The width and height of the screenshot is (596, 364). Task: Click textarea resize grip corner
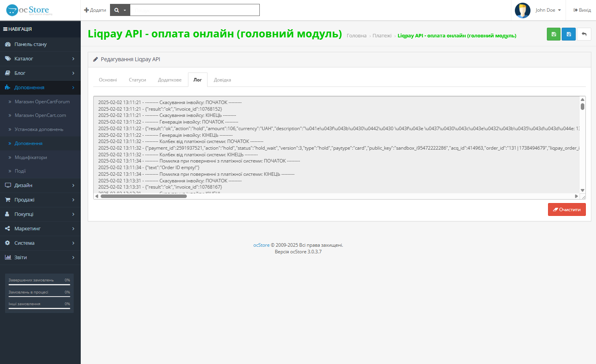point(583,197)
